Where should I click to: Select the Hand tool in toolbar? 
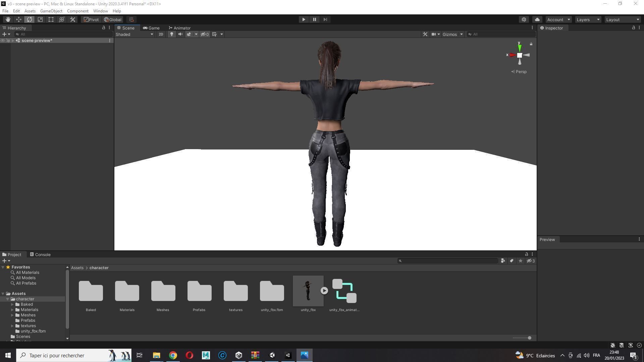(8, 19)
